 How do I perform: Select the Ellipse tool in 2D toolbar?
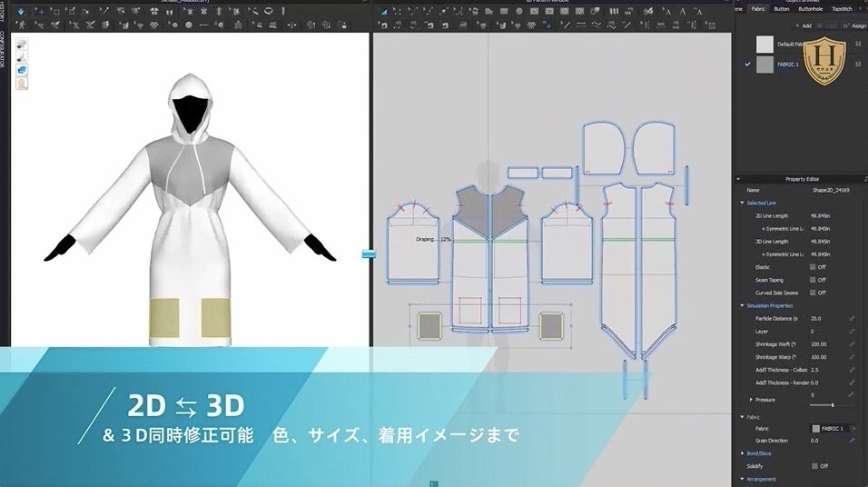[518, 12]
